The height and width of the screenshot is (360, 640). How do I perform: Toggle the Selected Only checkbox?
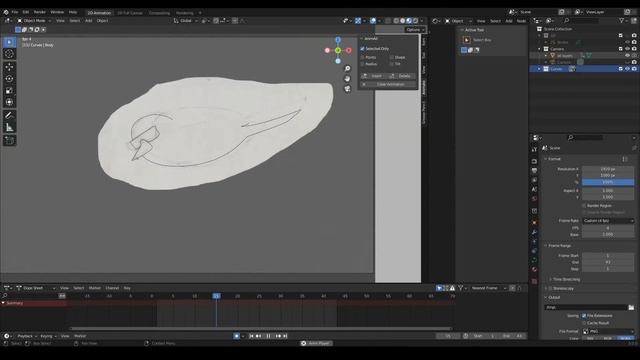tap(362, 49)
